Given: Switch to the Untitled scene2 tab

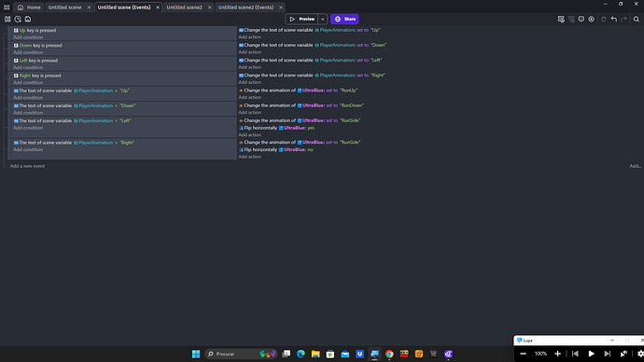Looking at the screenshot, I should 185,7.
